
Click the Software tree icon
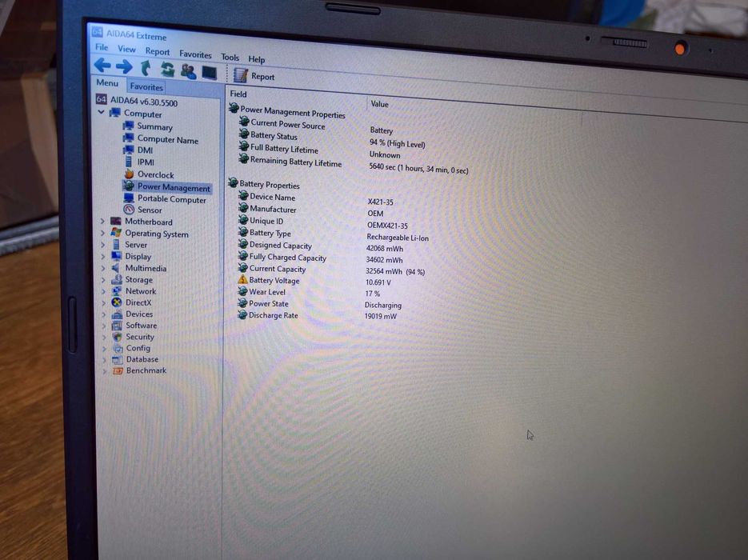point(117,326)
